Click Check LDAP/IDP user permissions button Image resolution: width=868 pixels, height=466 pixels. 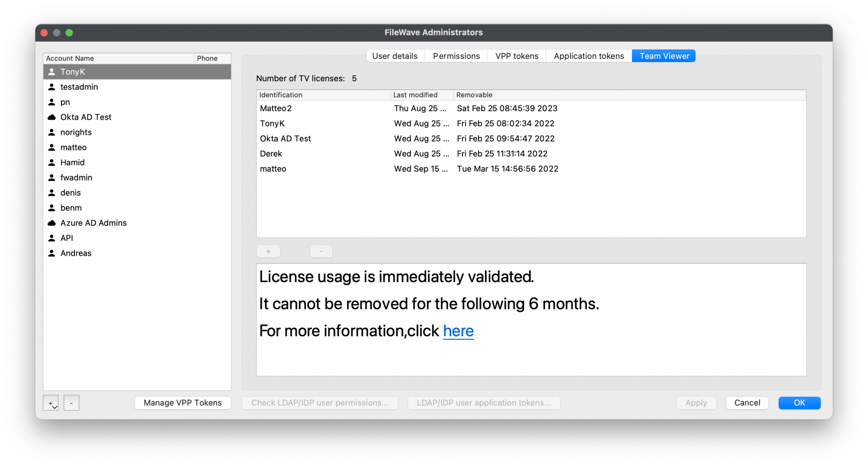pyautogui.click(x=320, y=403)
